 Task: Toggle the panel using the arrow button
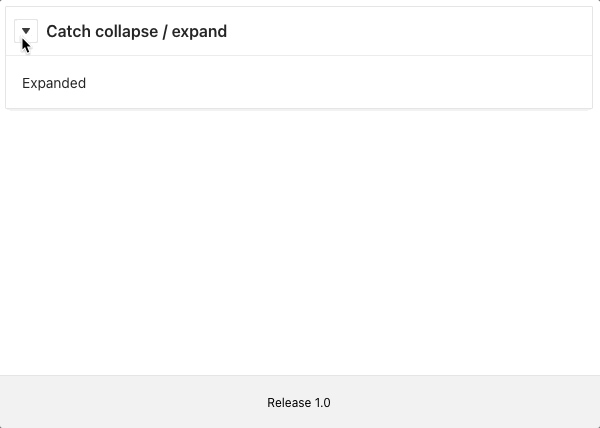point(26,31)
